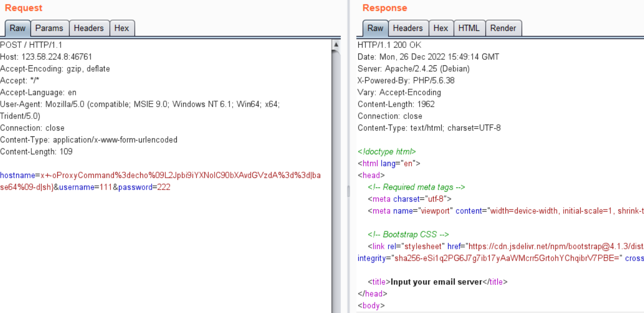
Task: Click the 'POST / HTTP/1.1' request line
Action: (x=31, y=45)
